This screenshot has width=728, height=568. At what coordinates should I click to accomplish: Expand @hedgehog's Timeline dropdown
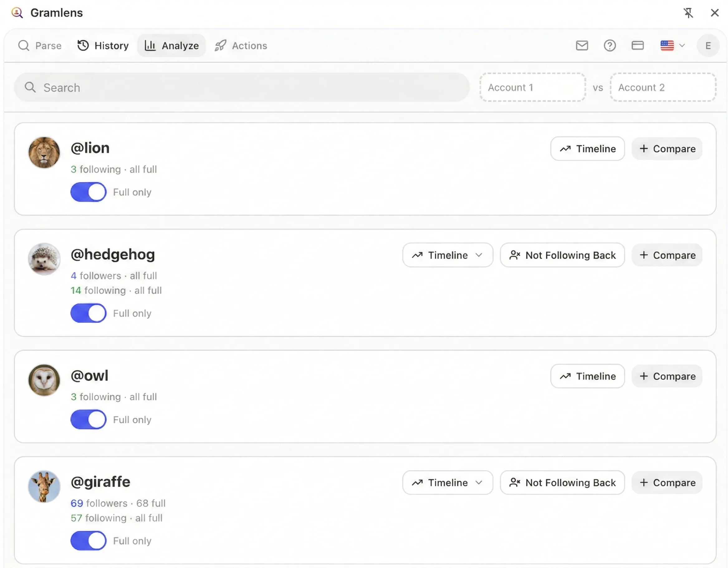[x=480, y=255]
